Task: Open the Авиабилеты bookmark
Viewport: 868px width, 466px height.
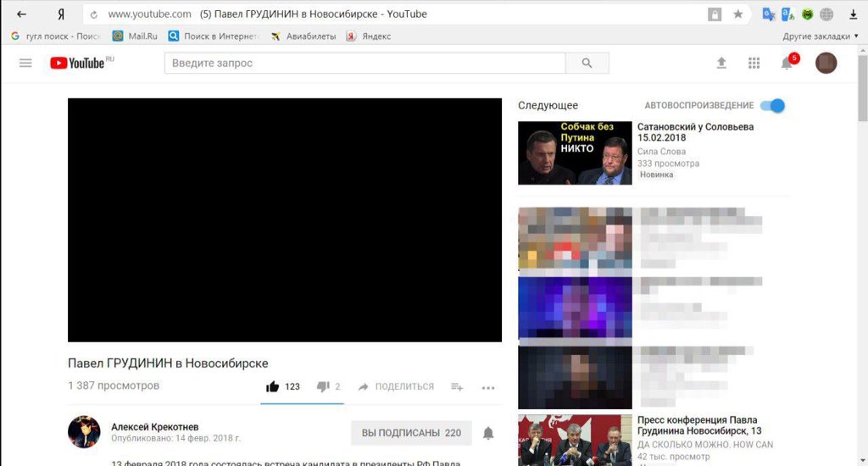Action: point(303,36)
